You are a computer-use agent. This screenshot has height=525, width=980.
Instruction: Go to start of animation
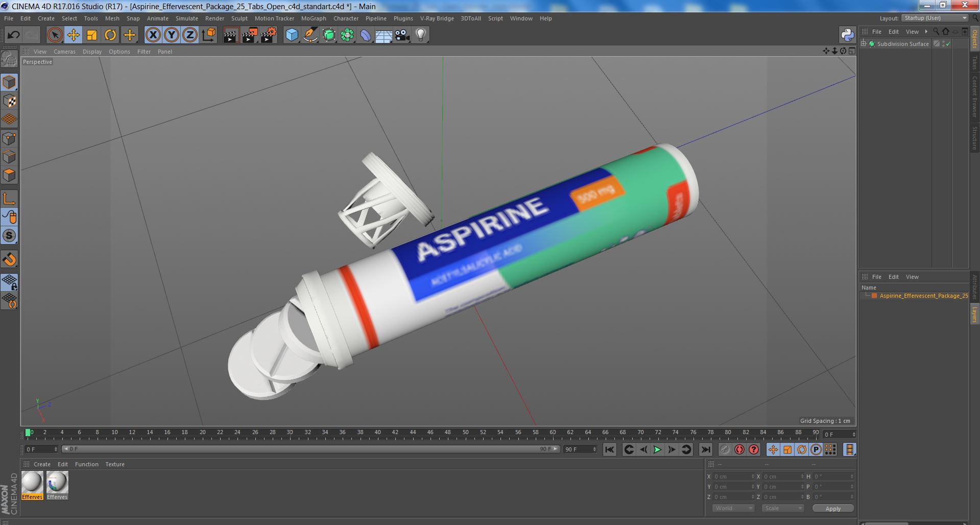coord(609,449)
